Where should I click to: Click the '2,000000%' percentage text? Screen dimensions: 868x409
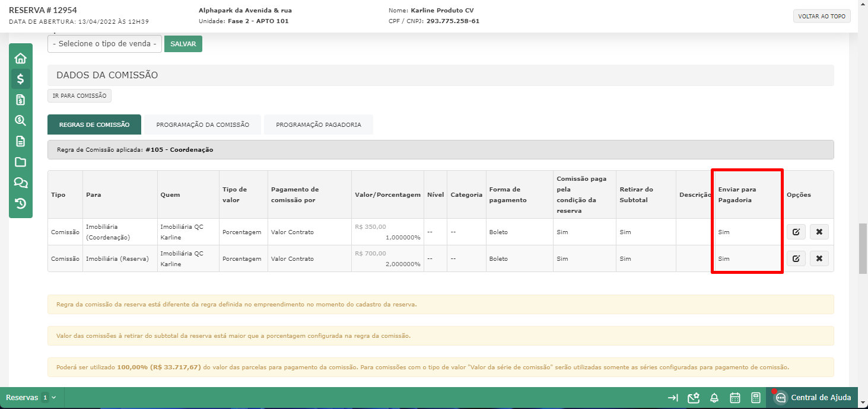403,264
